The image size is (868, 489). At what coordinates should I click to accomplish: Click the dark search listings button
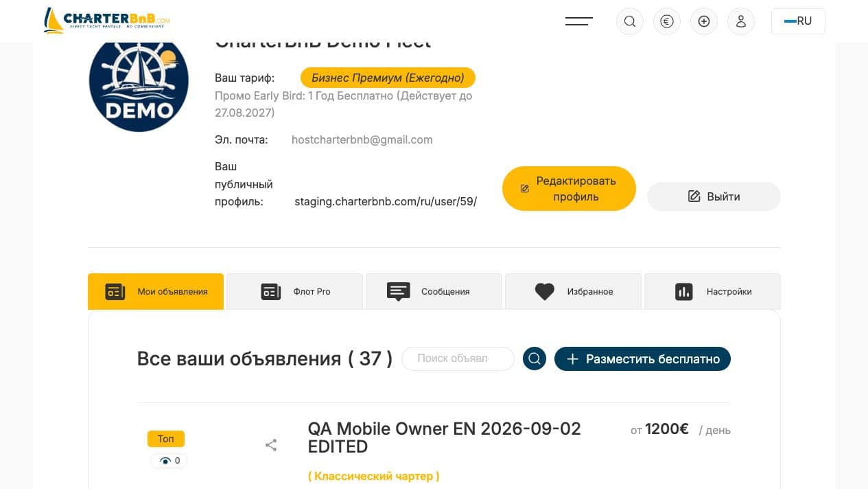pos(535,359)
